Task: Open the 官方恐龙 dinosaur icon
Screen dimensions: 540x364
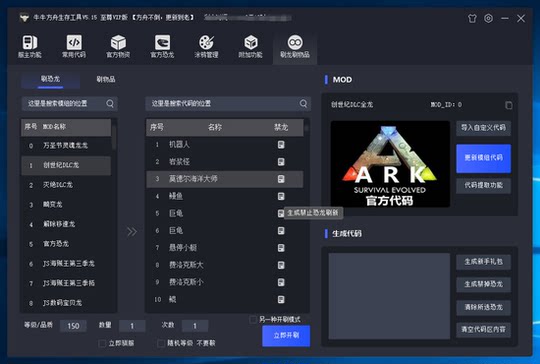Action: 162,46
